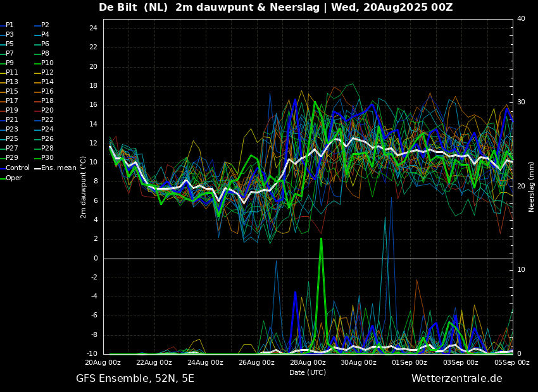538x392 pixels.
Task: Click the 05Sep 00z date tick label
Action: pos(511,363)
